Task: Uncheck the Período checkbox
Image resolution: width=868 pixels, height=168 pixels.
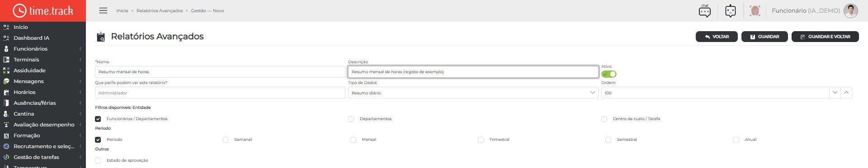Action: [x=98, y=140]
